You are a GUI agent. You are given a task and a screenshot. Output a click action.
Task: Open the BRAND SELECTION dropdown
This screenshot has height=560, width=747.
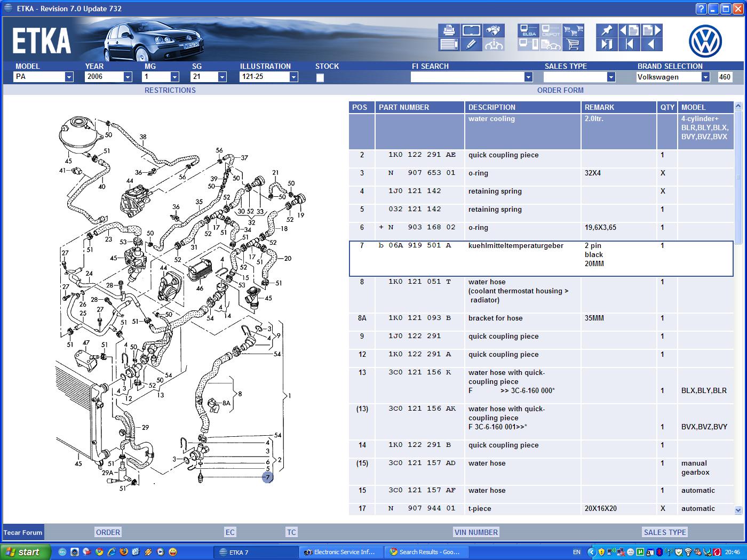tap(705, 77)
